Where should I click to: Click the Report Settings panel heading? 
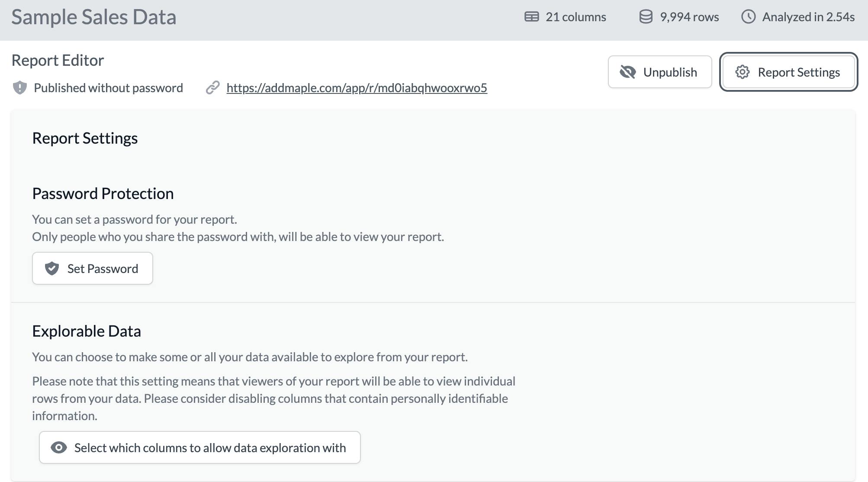(85, 138)
